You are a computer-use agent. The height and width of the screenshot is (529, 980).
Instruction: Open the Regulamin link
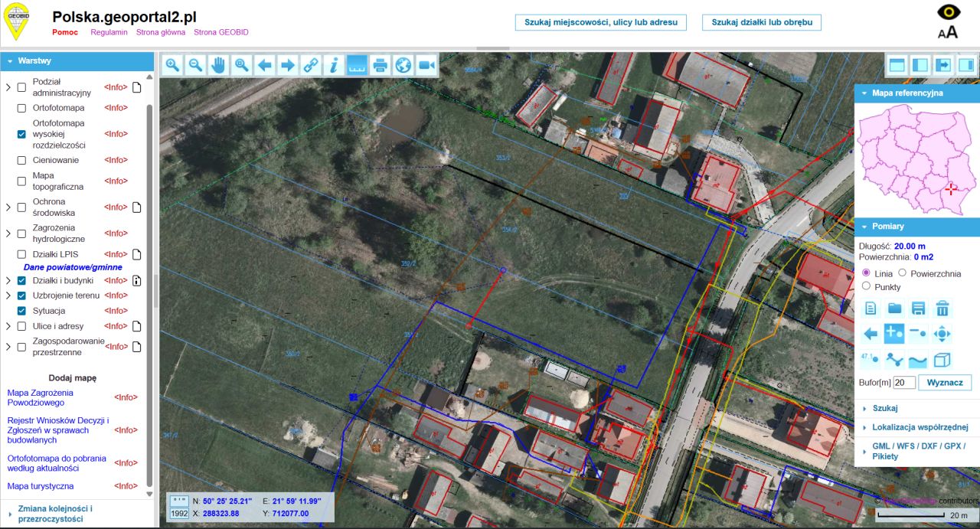tap(109, 32)
